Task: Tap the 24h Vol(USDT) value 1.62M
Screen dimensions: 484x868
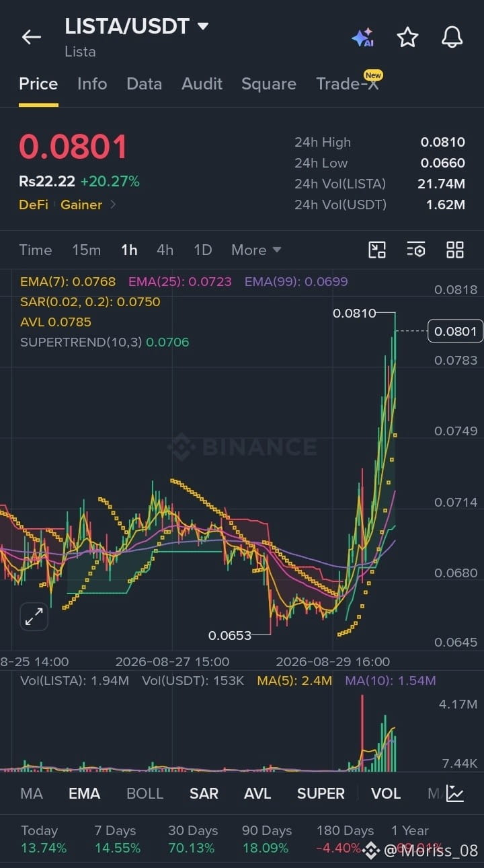Action: tap(445, 205)
